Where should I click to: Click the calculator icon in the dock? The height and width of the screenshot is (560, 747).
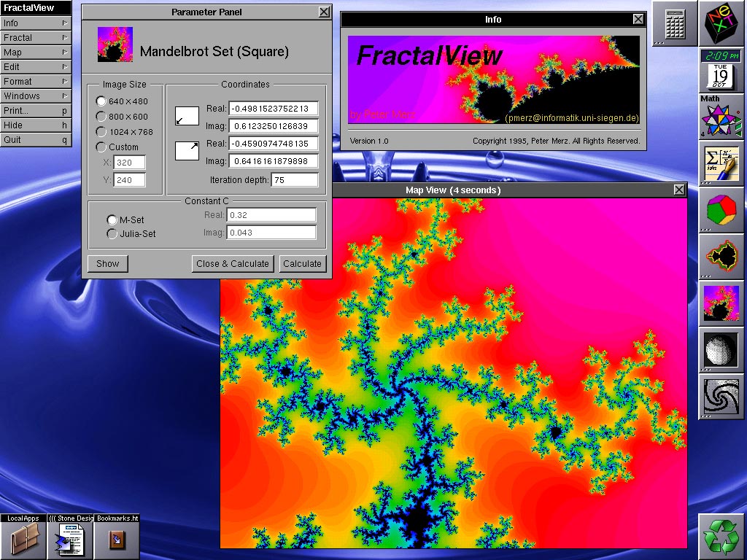(674, 23)
